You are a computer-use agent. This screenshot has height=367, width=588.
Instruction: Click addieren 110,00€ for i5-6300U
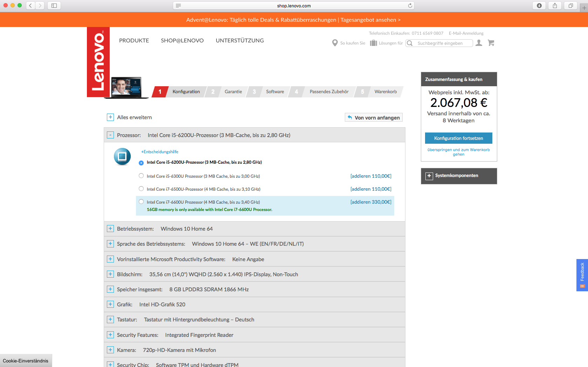click(371, 176)
